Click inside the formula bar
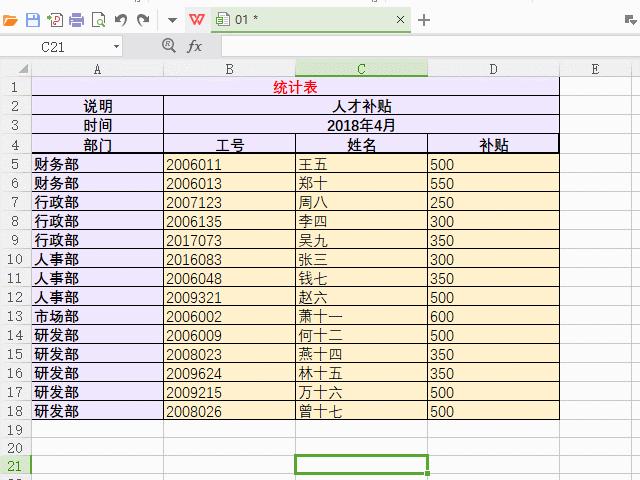 pos(431,47)
